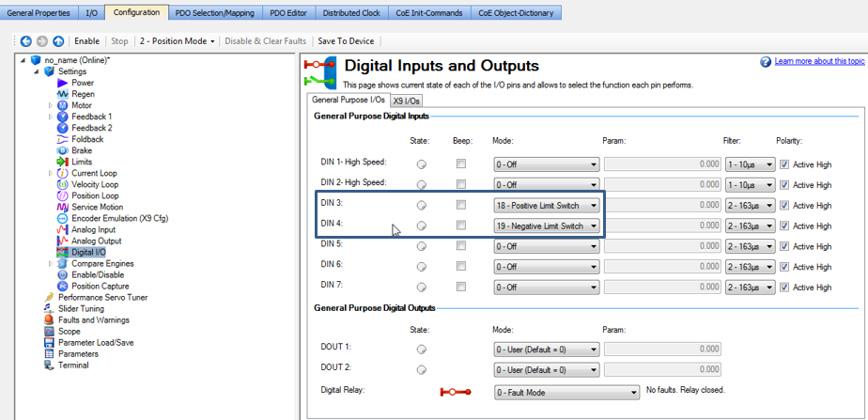This screenshot has height=420, width=868.
Task: Open the Digital Relay Fault Mode dropdown
Action: click(x=566, y=392)
